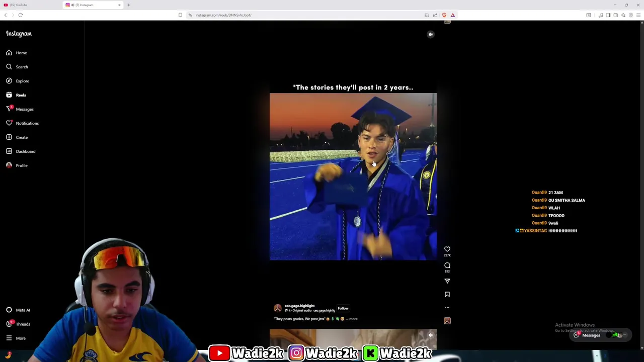Open reel options three-dot menu
The image size is (644, 362).
tap(447, 307)
